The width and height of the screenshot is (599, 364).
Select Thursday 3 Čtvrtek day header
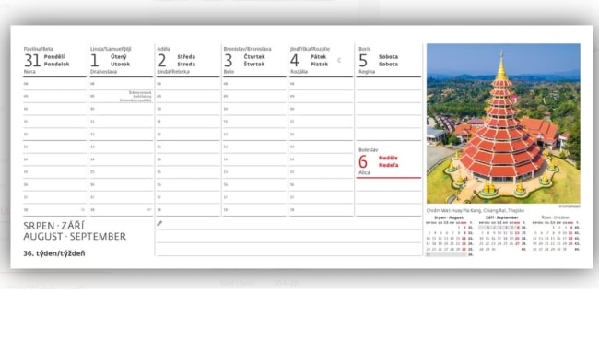pyautogui.click(x=254, y=60)
